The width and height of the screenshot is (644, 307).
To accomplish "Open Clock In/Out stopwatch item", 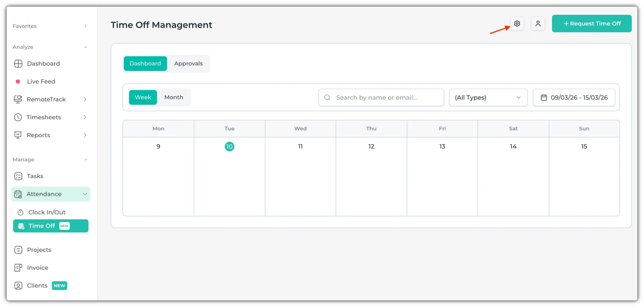I will [47, 212].
